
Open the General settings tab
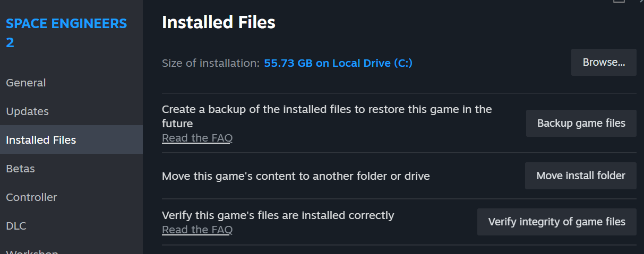[x=26, y=83]
